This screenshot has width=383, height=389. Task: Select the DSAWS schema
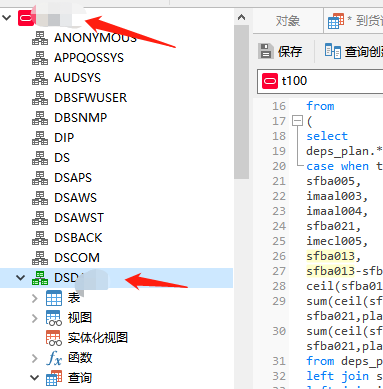coord(75,198)
